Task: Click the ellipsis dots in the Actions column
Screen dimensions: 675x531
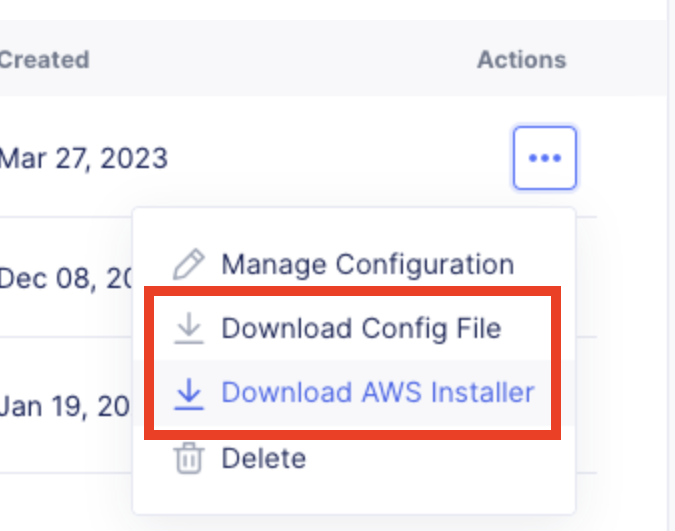Action: (544, 158)
